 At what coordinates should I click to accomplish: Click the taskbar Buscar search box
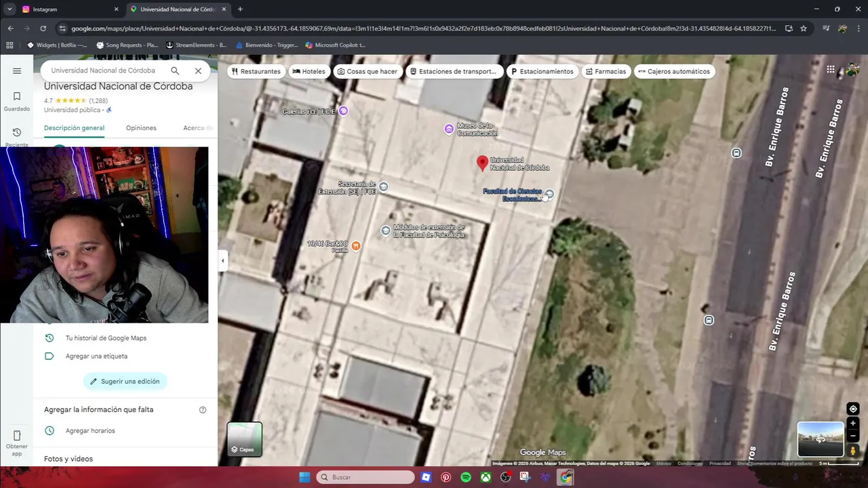coord(366,477)
